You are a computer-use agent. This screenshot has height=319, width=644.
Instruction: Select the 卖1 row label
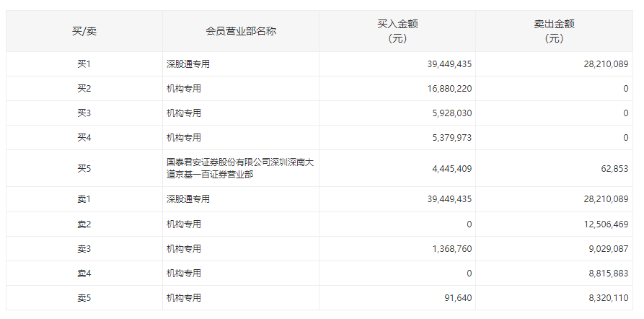(x=84, y=199)
